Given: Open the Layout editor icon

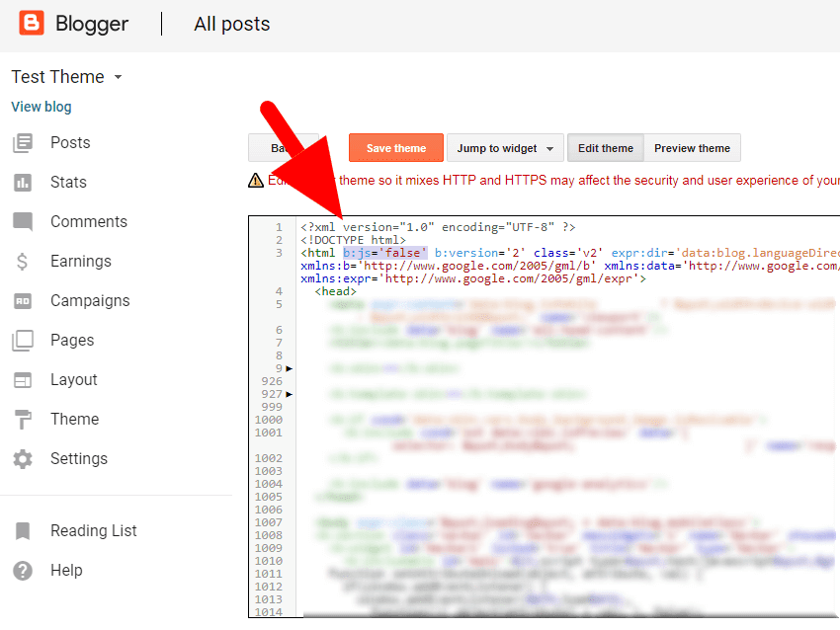Looking at the screenshot, I should [x=24, y=379].
